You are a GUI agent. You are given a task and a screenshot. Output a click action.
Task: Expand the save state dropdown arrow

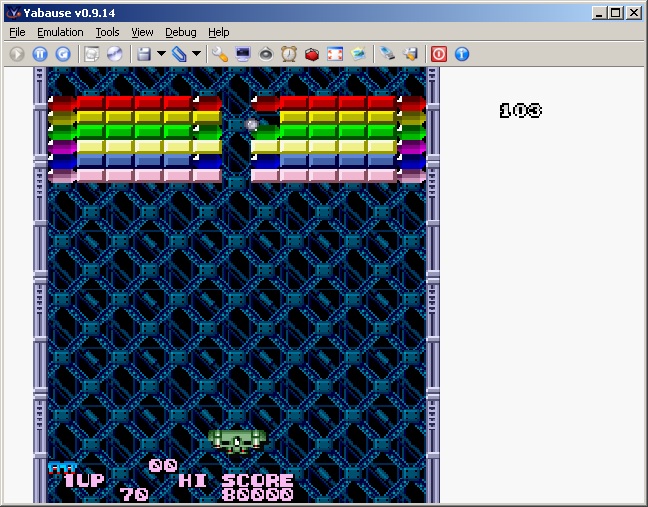click(x=162, y=53)
